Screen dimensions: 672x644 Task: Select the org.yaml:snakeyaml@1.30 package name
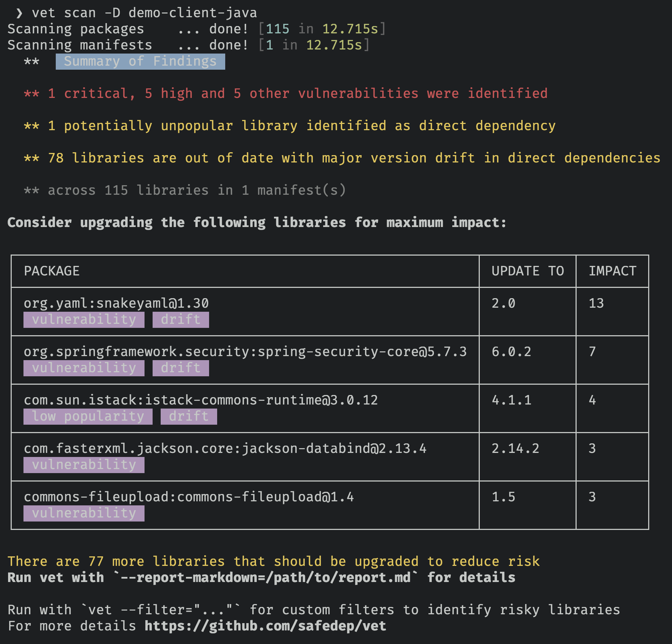click(116, 303)
